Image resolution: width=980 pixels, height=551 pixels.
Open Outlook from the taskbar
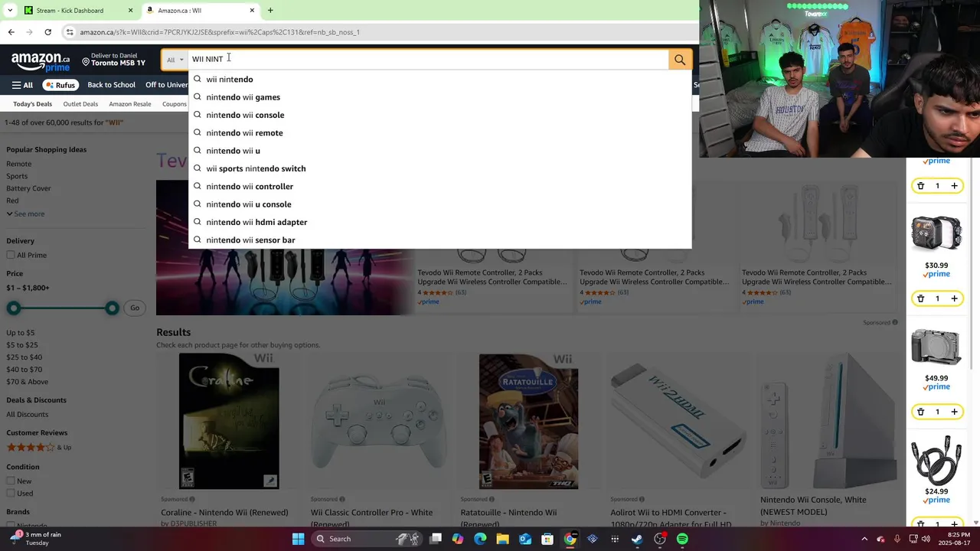click(x=525, y=539)
